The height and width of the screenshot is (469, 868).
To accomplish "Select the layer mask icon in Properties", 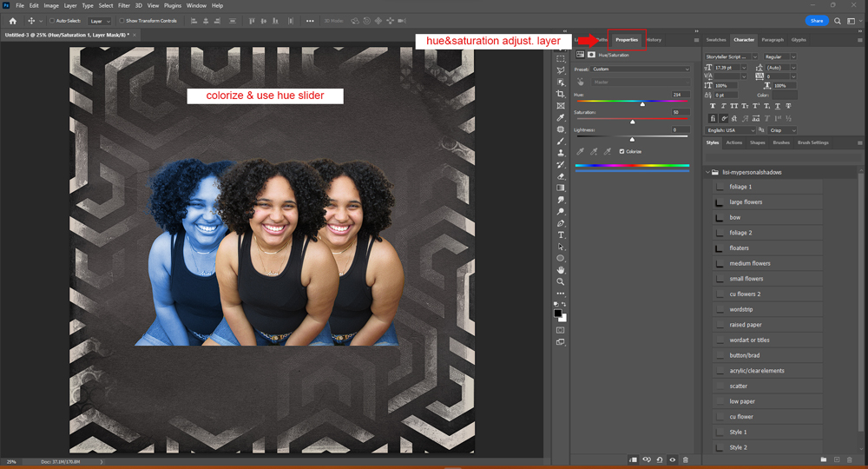I will 591,55.
